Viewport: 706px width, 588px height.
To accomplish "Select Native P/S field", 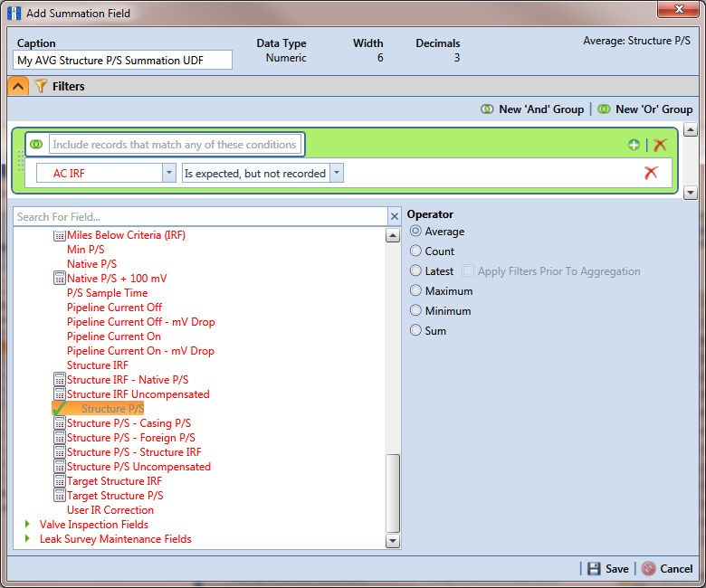I will coord(91,263).
